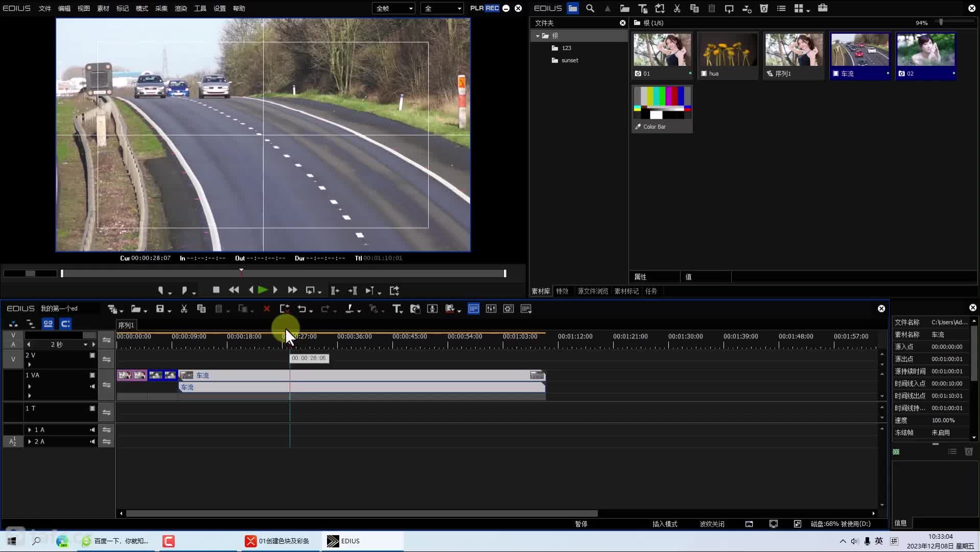Switch to the 特效 tab

(x=562, y=291)
